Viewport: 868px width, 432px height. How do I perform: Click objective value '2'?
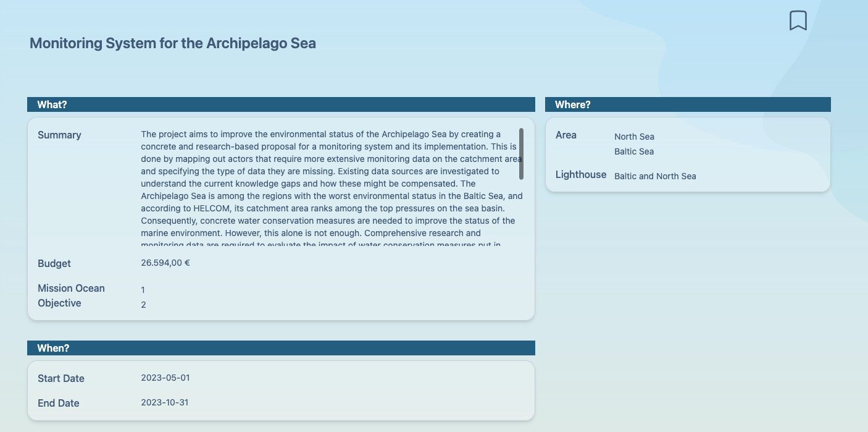(x=143, y=305)
